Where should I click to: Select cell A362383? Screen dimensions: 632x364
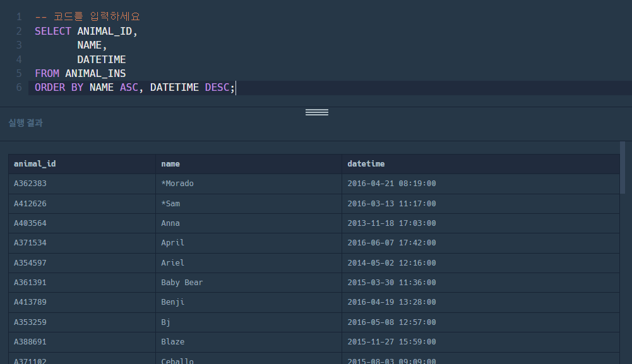coord(82,184)
